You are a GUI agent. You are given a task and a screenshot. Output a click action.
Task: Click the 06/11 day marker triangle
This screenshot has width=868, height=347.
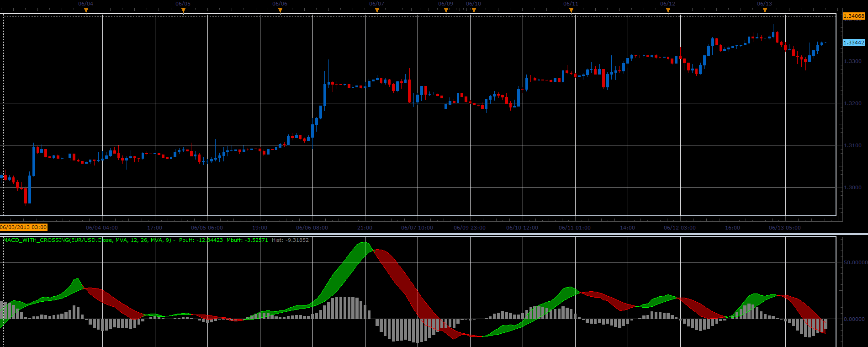[x=571, y=11]
